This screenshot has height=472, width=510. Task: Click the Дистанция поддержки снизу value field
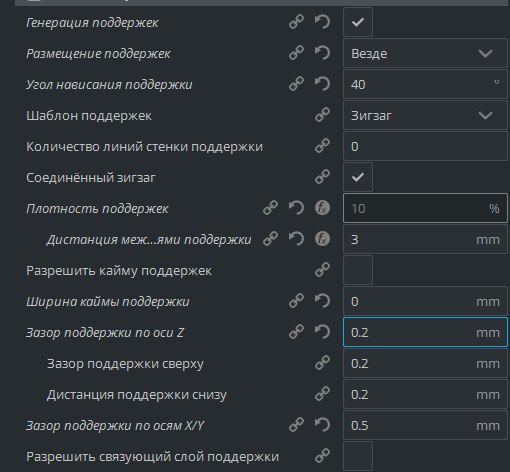point(425,394)
